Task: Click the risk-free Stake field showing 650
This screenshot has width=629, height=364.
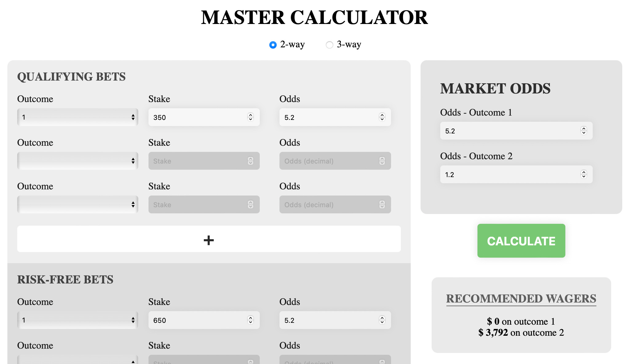Action: coord(197,320)
